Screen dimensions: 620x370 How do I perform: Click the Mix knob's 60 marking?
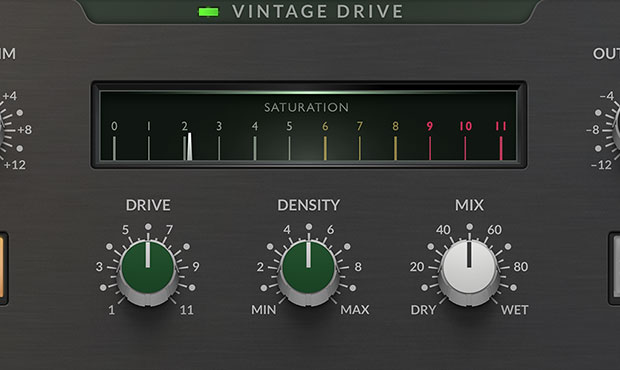(494, 230)
